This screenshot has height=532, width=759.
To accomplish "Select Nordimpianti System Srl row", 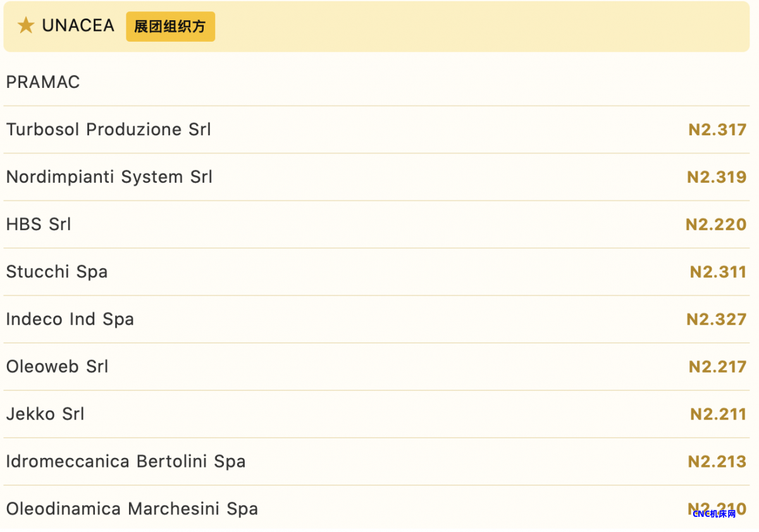I will click(x=376, y=177).
